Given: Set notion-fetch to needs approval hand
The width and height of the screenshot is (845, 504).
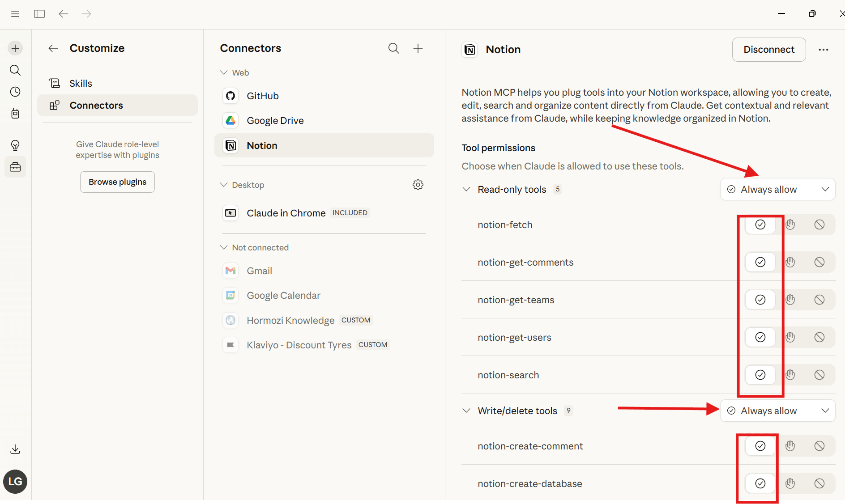Looking at the screenshot, I should click(790, 225).
